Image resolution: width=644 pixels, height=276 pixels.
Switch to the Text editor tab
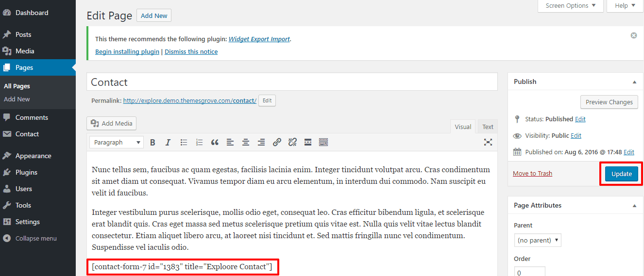point(488,127)
